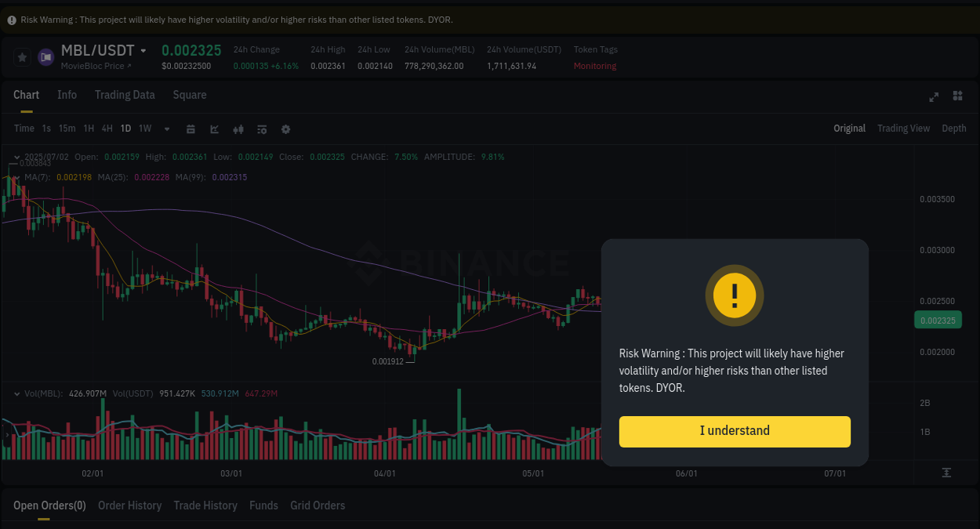Expand chart to fullscreen with arrows icon
Screen dimensions: 980x529
[x=933, y=96]
